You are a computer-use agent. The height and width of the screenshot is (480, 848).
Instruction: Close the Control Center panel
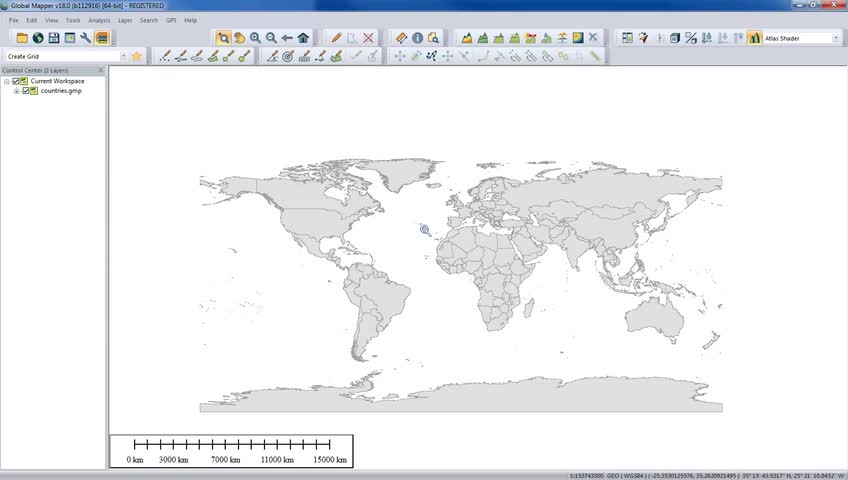pos(101,70)
